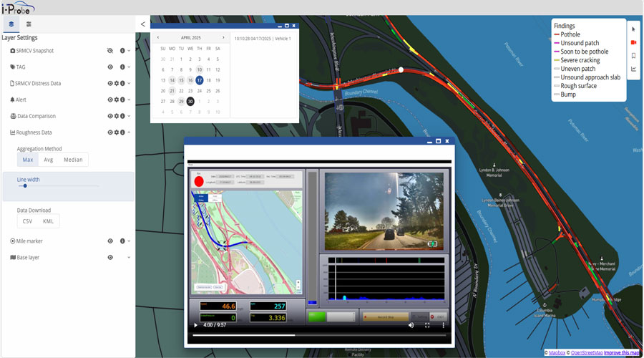Image resolution: width=644 pixels, height=358 pixels.
Task: Adjust the Line width slider
Action: (x=25, y=185)
